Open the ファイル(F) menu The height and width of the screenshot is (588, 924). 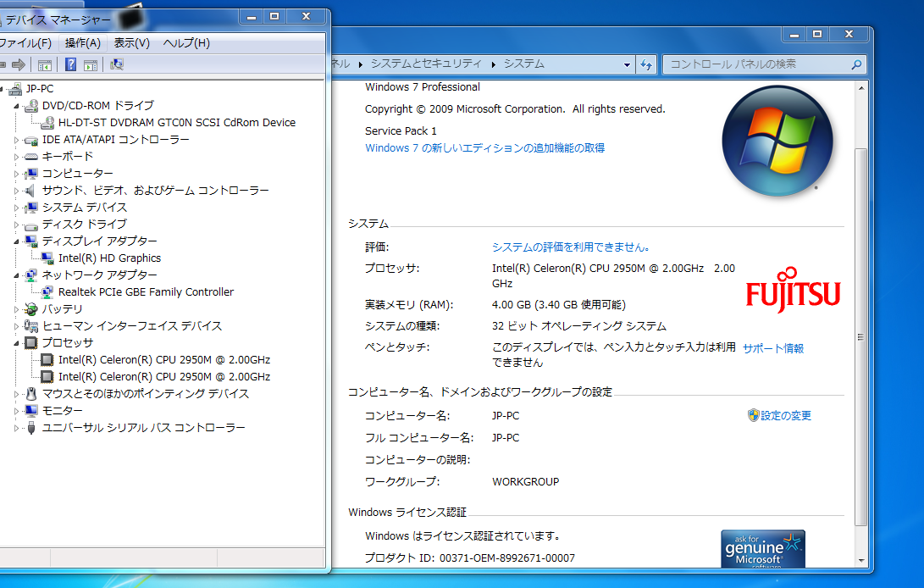(x=25, y=43)
